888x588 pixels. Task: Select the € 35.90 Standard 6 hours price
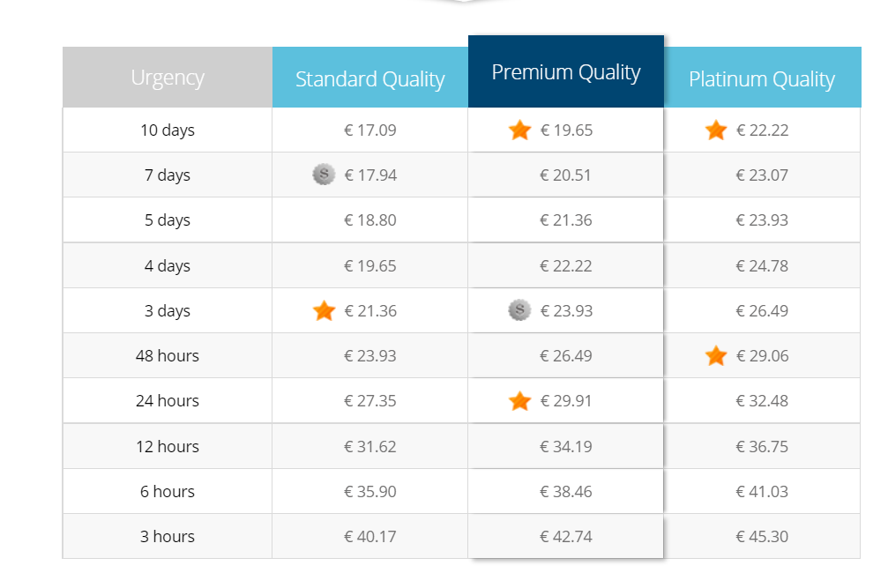(x=369, y=491)
